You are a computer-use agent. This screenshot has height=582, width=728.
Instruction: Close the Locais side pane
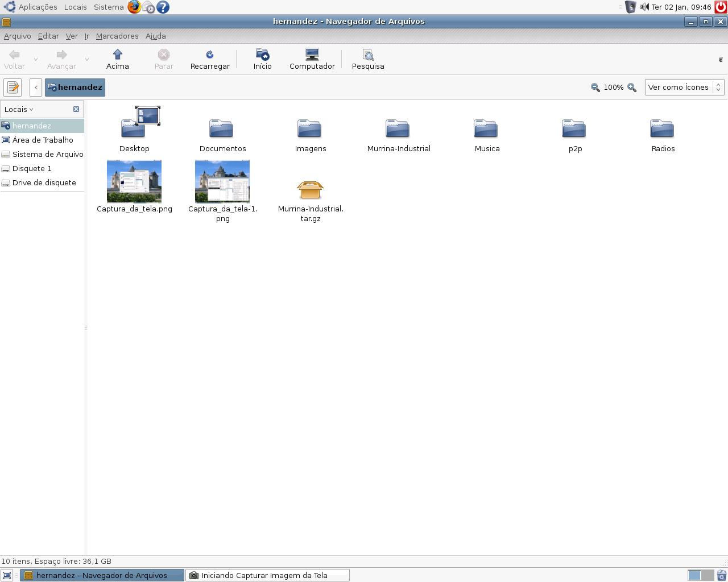pos(76,109)
